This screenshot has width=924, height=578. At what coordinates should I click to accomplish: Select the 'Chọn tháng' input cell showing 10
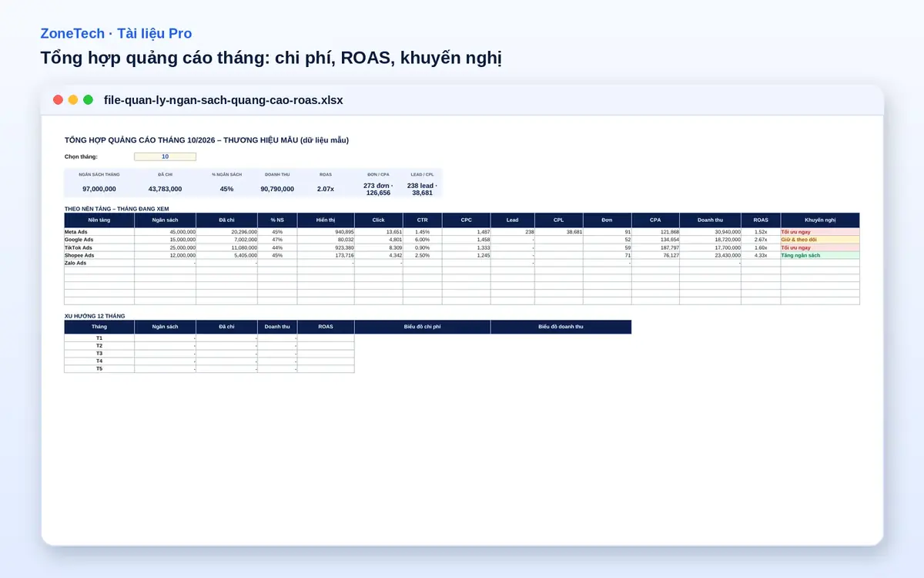click(165, 156)
